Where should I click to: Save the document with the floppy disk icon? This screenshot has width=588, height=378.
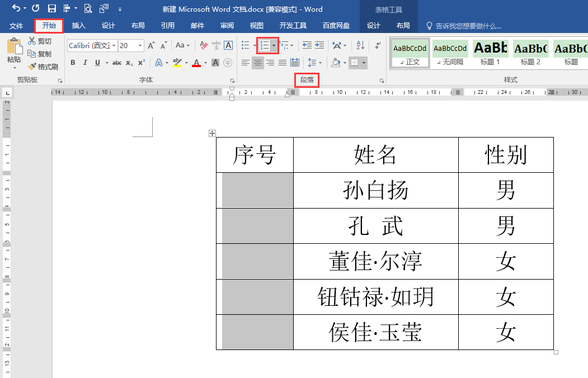point(51,8)
